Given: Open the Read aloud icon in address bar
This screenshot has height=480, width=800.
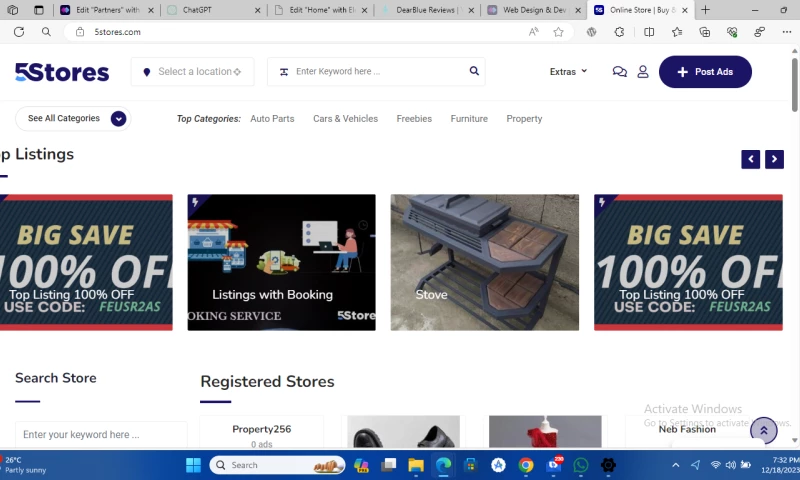Looking at the screenshot, I should (534, 32).
